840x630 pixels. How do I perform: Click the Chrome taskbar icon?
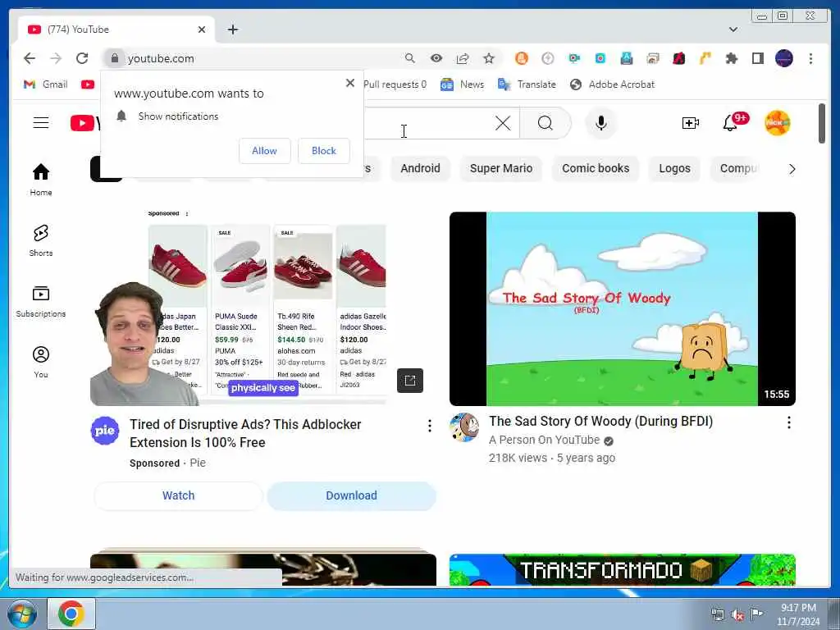pyautogui.click(x=71, y=614)
